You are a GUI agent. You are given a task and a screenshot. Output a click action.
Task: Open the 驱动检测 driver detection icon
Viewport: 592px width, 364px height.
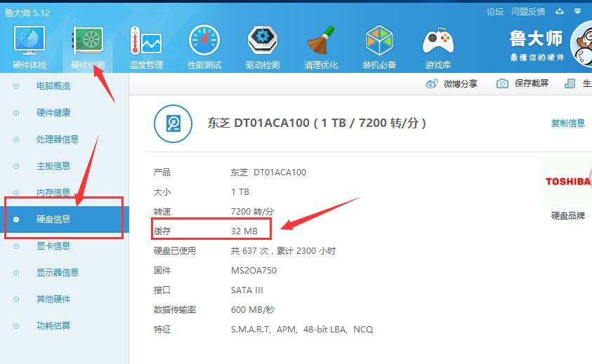[x=263, y=40]
